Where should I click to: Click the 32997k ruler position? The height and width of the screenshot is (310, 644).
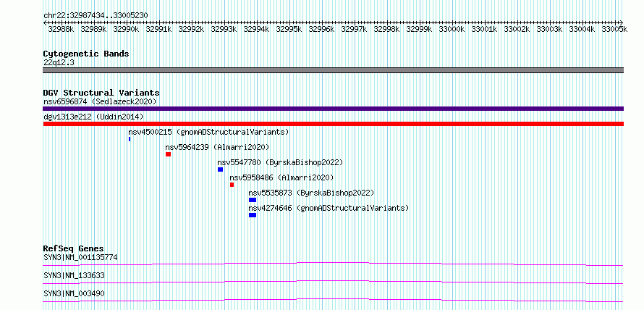click(x=354, y=29)
